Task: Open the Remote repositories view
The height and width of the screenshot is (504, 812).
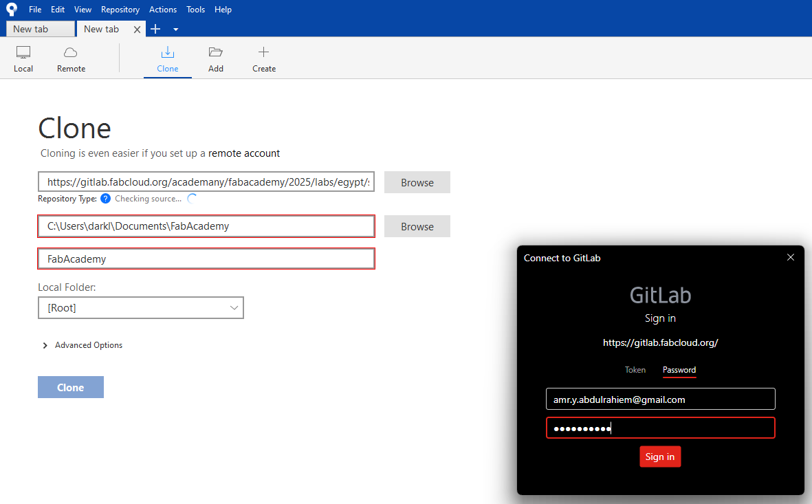Action: (71, 59)
